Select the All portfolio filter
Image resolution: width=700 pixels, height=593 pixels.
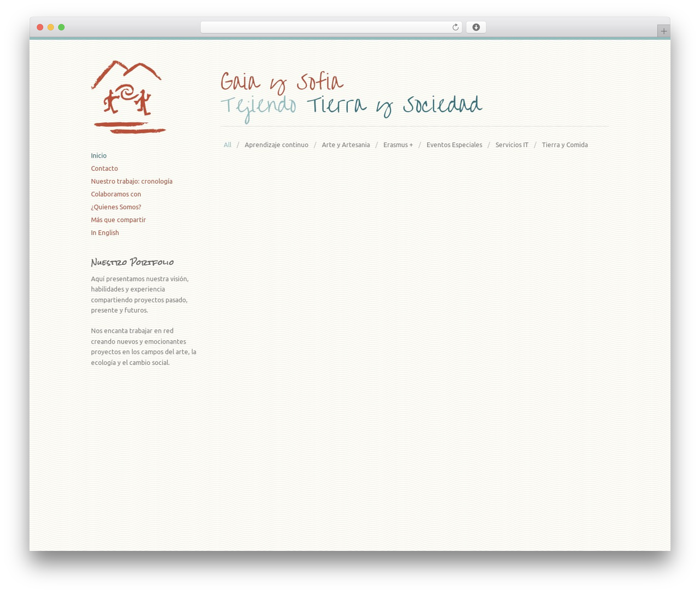[227, 145]
